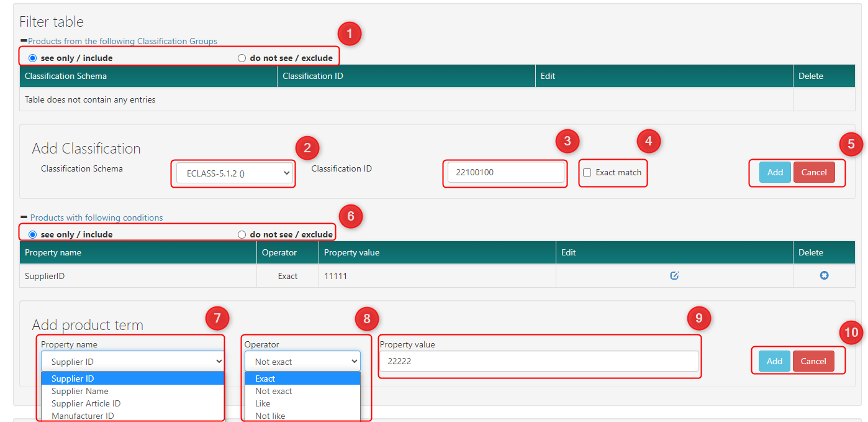This screenshot has width=868, height=422.
Task: Open the Operator dropdown
Action: tap(302, 362)
